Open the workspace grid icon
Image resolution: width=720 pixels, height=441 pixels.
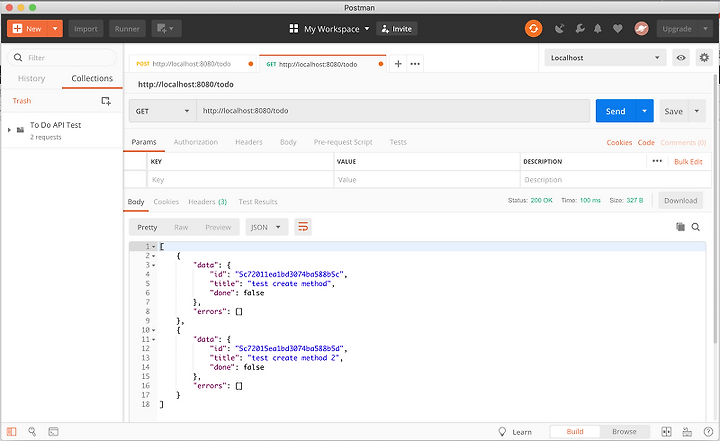pos(294,28)
